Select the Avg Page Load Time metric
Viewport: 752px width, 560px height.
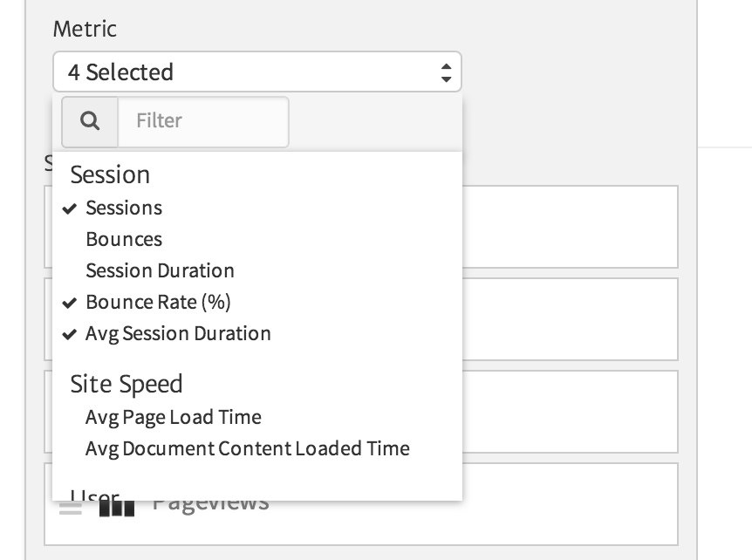pos(173,417)
